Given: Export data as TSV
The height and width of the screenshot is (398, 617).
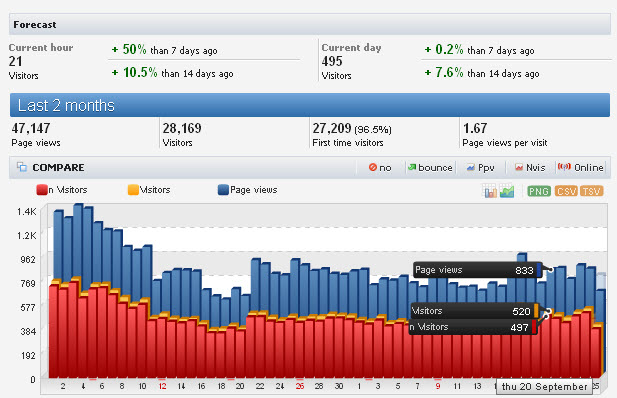Looking at the screenshot, I should (591, 191).
